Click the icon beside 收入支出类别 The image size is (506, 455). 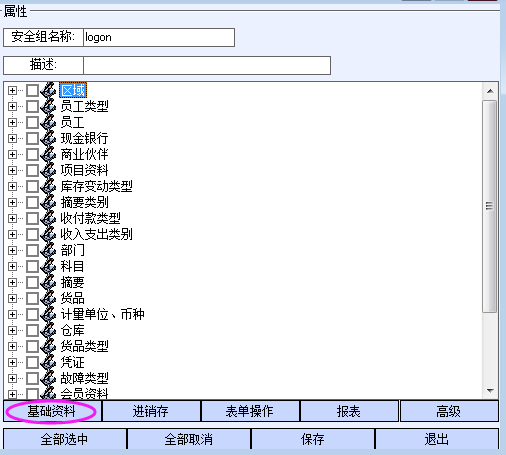pyautogui.click(x=48, y=234)
